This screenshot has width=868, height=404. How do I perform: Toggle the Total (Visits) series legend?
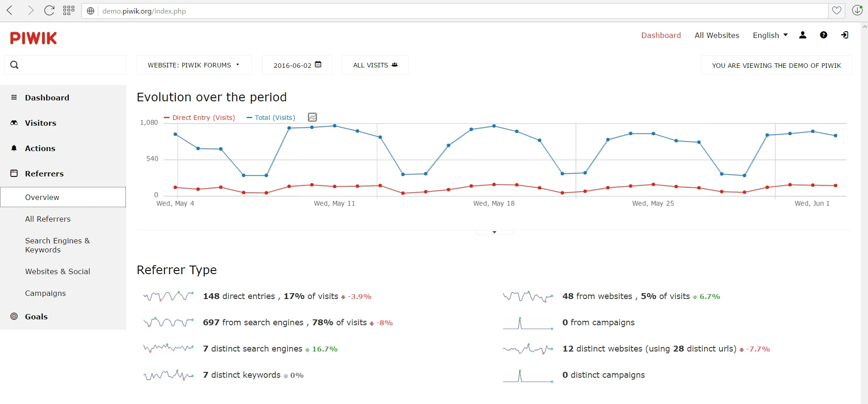(270, 117)
